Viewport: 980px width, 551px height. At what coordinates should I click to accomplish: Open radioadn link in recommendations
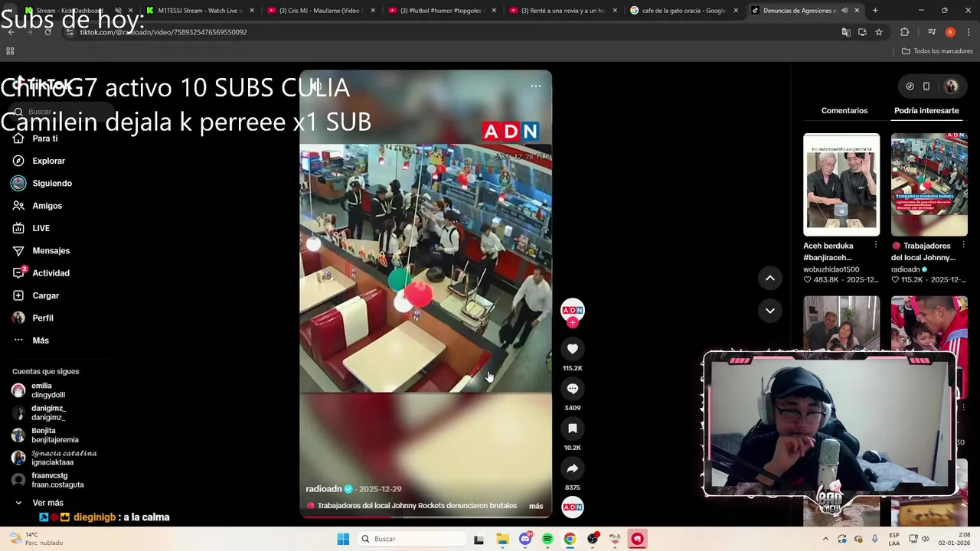pos(906,269)
